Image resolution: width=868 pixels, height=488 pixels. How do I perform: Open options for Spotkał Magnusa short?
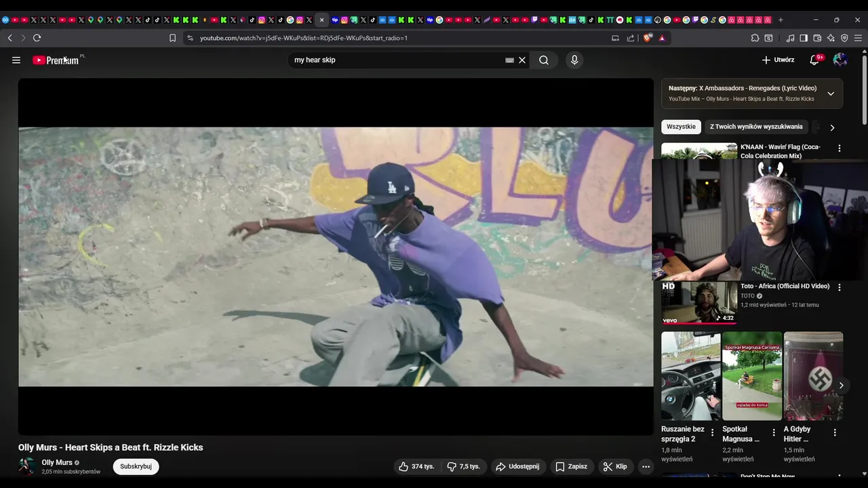[x=774, y=432]
